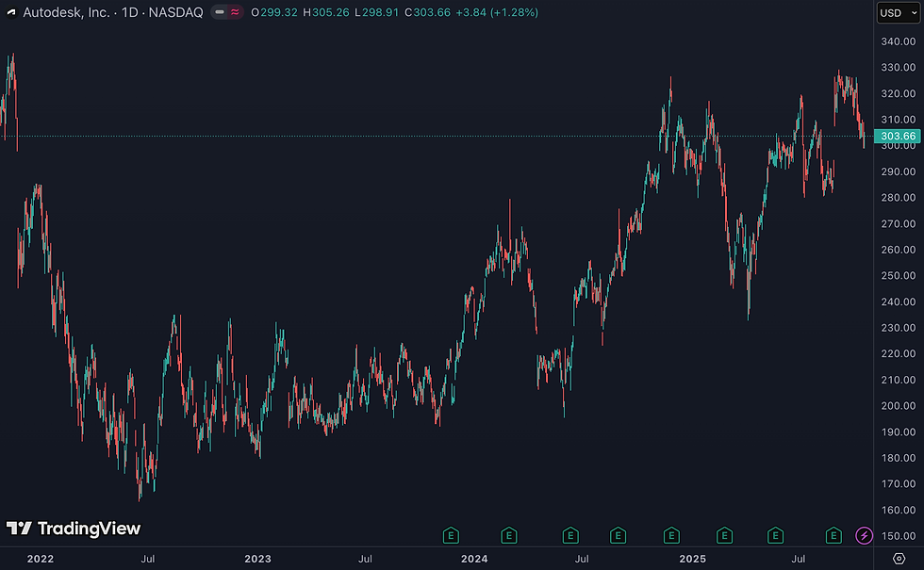Click the 2023 time axis label

pos(257,559)
